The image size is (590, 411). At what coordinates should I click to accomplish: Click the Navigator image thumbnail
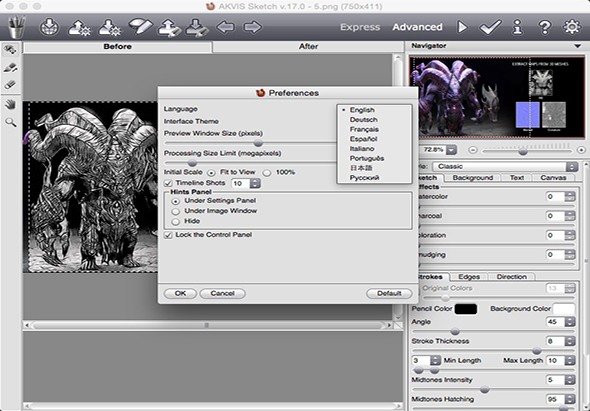click(497, 97)
